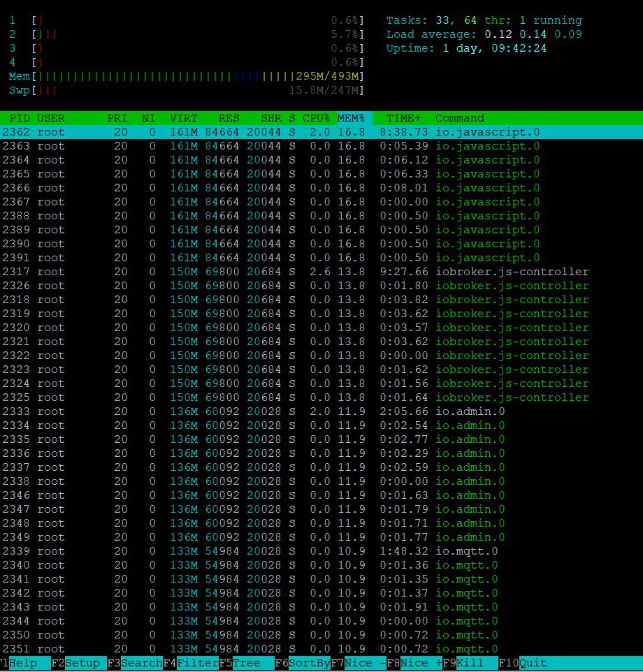Image resolution: width=643 pixels, height=672 pixels.
Task: Select process row with PID 2336
Action: (x=321, y=453)
